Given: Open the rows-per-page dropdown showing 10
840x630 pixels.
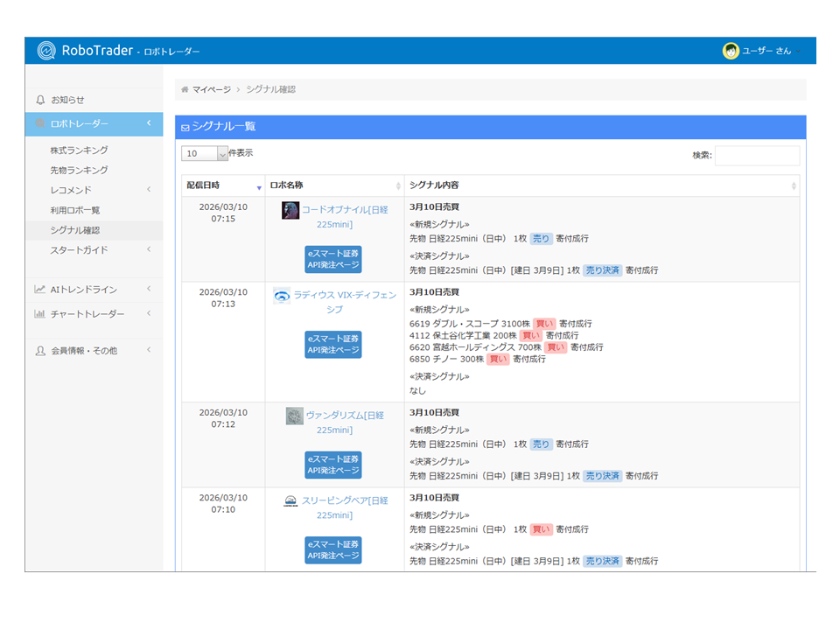Looking at the screenshot, I should click(204, 153).
